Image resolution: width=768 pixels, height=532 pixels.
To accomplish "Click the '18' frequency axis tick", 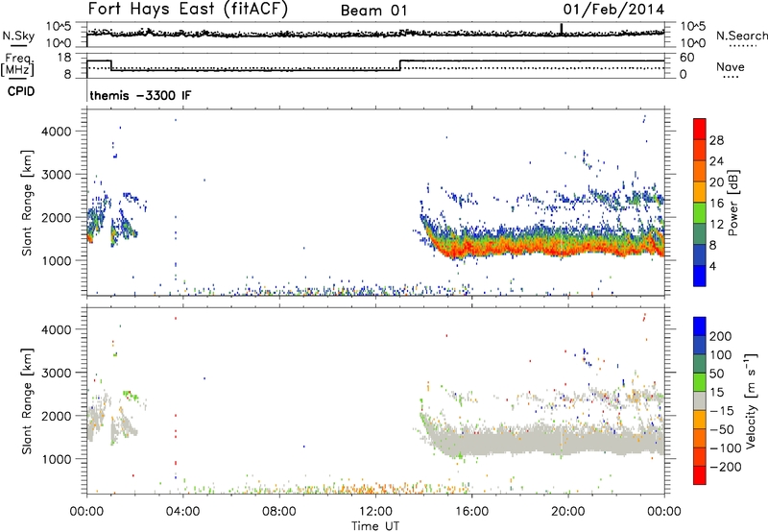I will 64,58.
